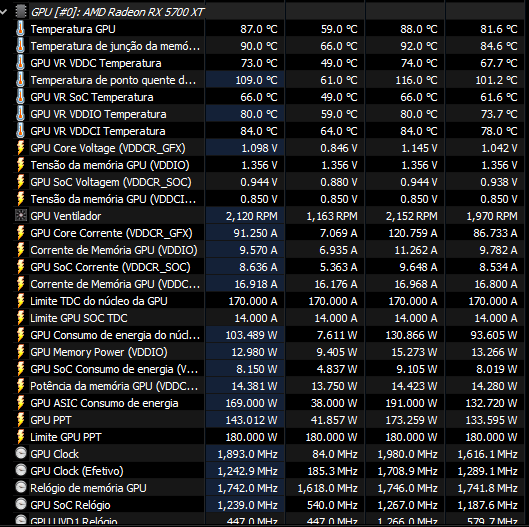Click the lightning bolt icon beside GPU PPT

point(21,420)
